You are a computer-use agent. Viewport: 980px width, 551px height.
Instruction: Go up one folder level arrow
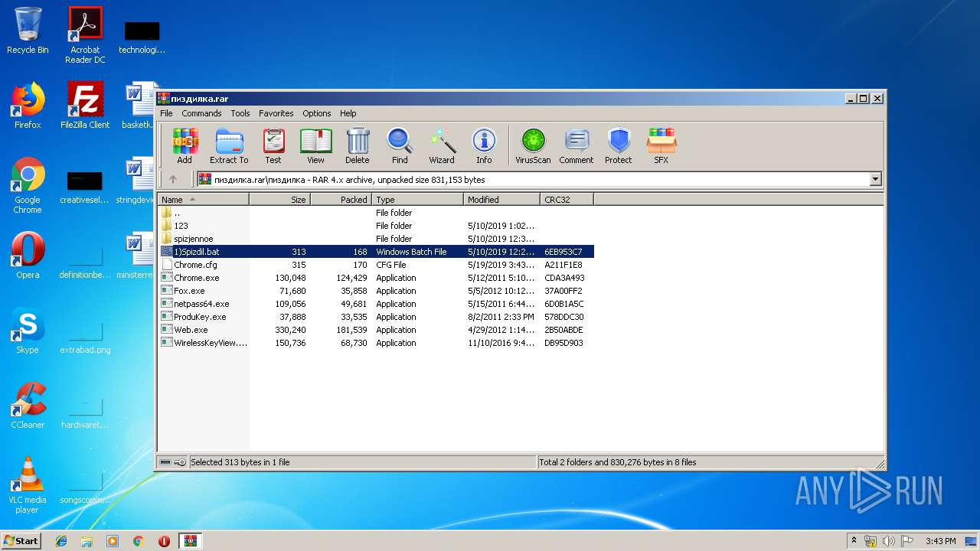(173, 179)
